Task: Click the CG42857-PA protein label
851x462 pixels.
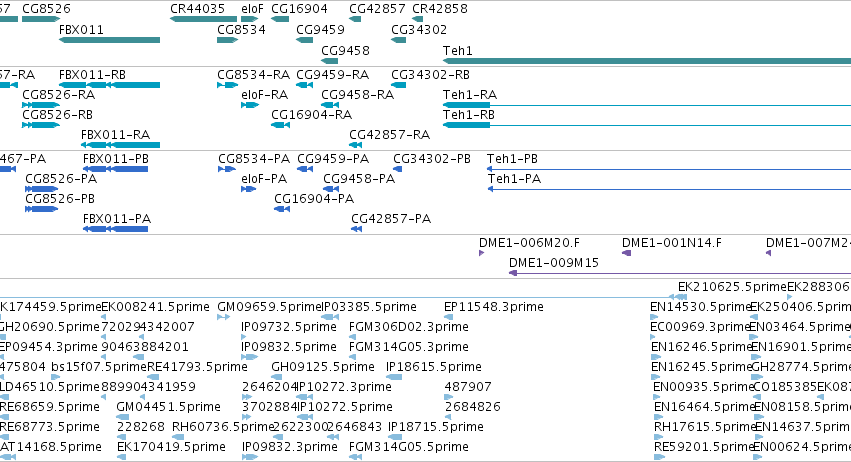Action: coord(391,219)
